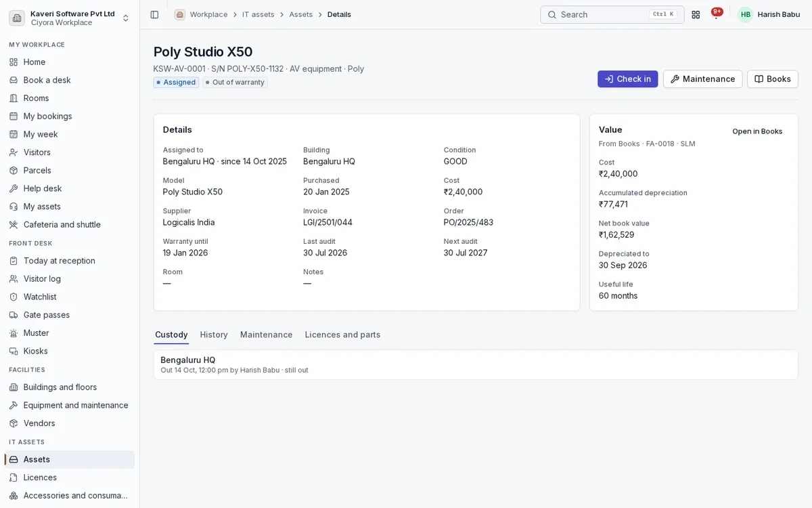Image resolution: width=812 pixels, height=508 pixels.
Task: Click Open in Books link
Action: pos(757,131)
